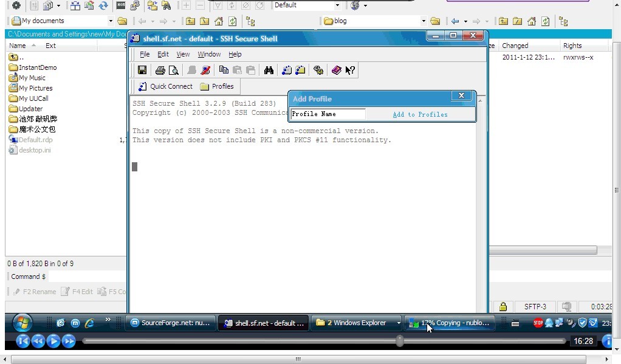Viewport: 621px width, 364px height.
Task: Click the parent directory '..' entry
Action: (16, 57)
